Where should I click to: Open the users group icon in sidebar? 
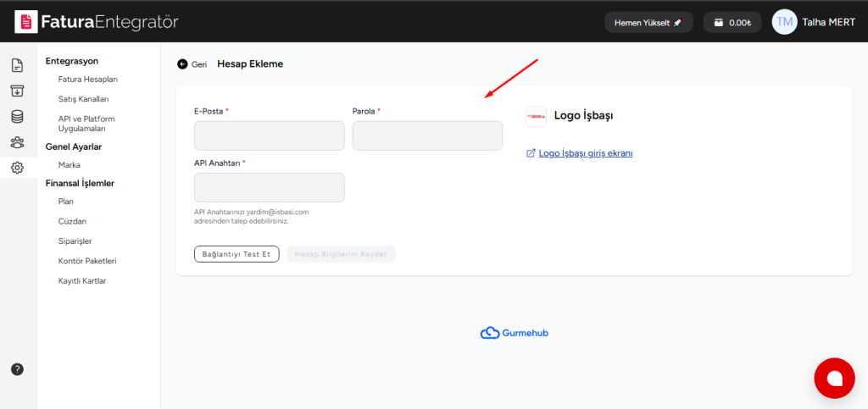[17, 142]
